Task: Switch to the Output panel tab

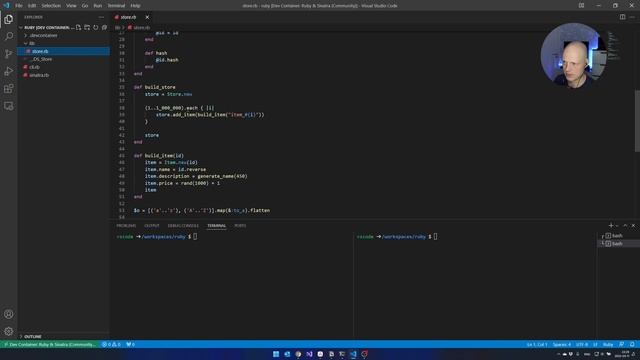Action: pyautogui.click(x=151, y=226)
